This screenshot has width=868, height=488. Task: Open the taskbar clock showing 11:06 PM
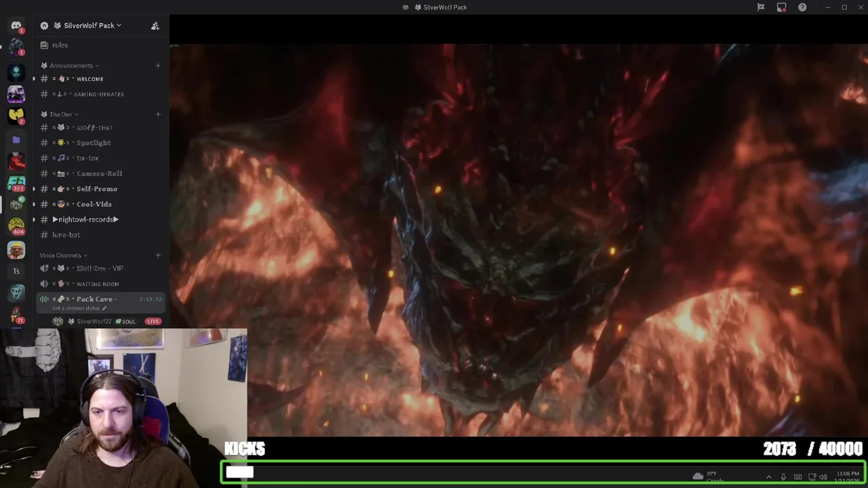tap(848, 476)
